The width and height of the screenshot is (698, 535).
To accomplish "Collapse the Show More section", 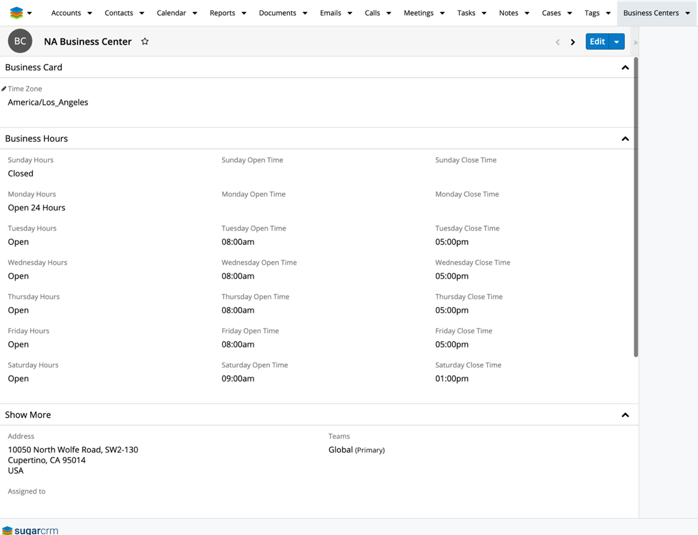I will pyautogui.click(x=625, y=415).
